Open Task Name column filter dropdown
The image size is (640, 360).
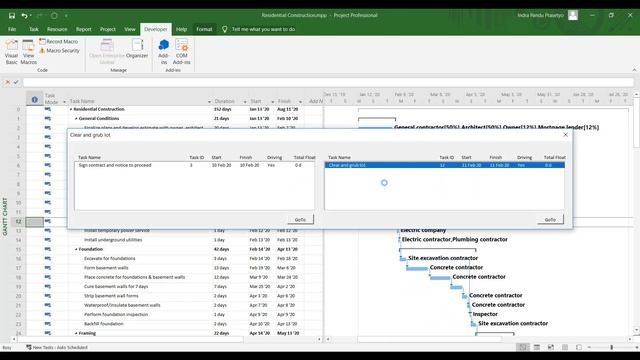(x=209, y=102)
